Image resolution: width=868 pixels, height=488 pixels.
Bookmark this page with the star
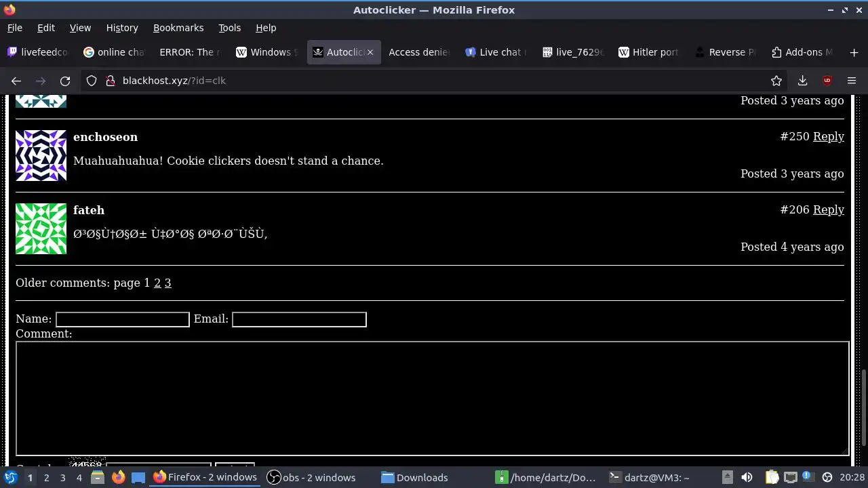point(776,81)
